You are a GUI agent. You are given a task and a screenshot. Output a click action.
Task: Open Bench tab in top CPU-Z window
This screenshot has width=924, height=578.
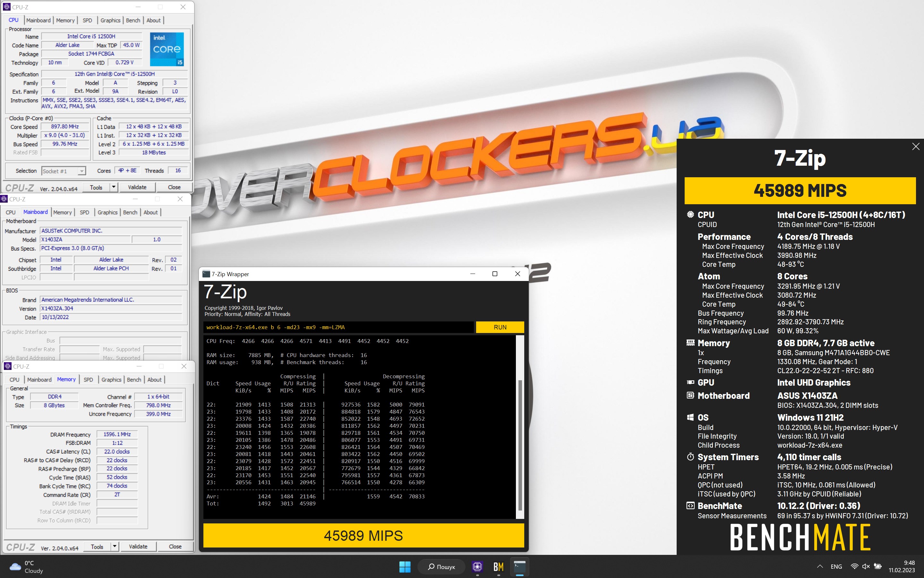click(x=133, y=20)
